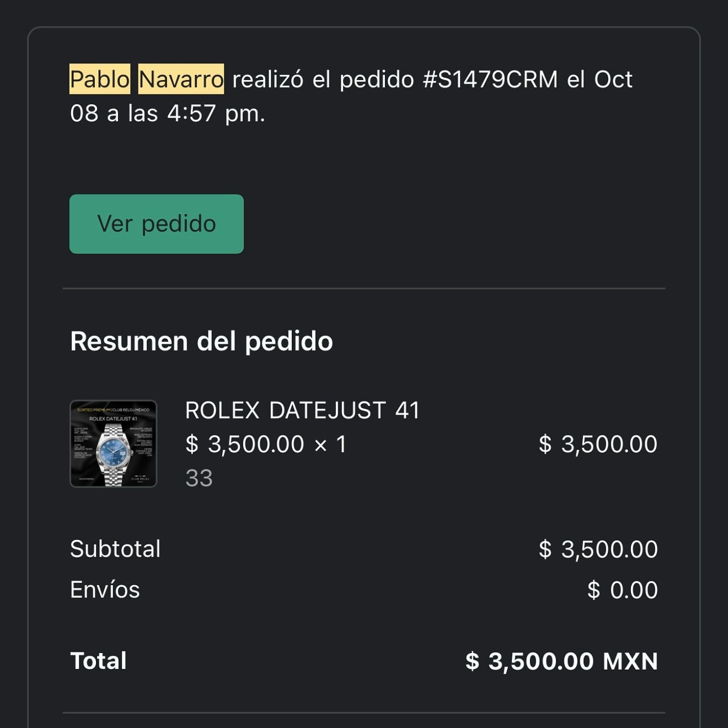Click the Subtotal label
The width and height of the screenshot is (728, 728).
(115, 549)
